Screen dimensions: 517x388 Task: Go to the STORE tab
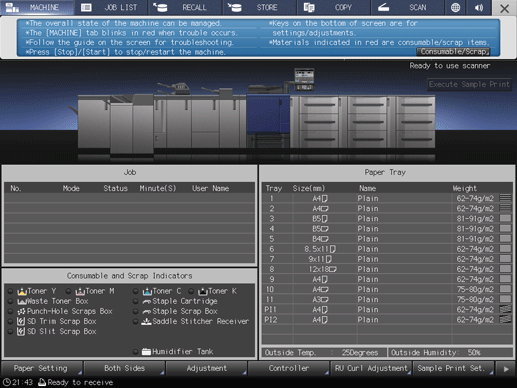pos(259,7)
